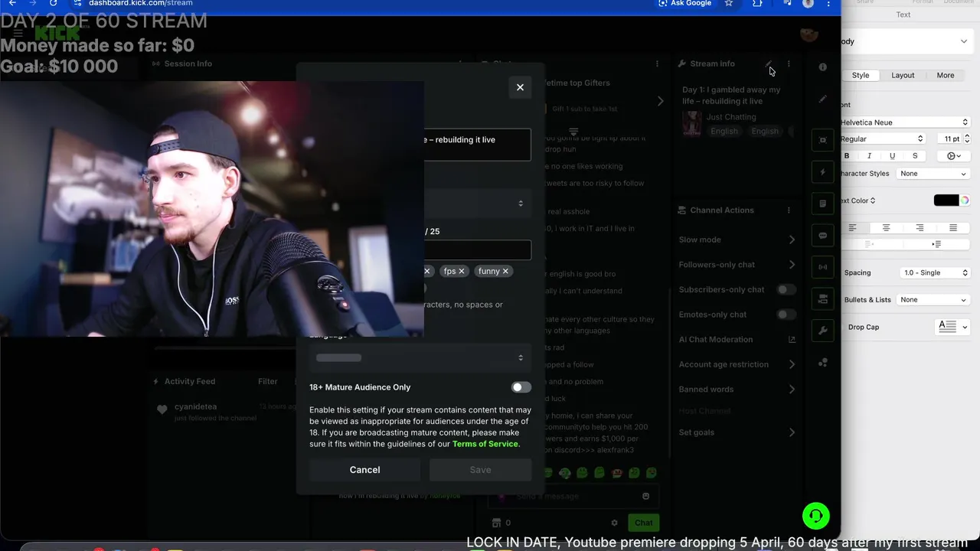Open Stream info panel three-dot menu

tap(789, 64)
